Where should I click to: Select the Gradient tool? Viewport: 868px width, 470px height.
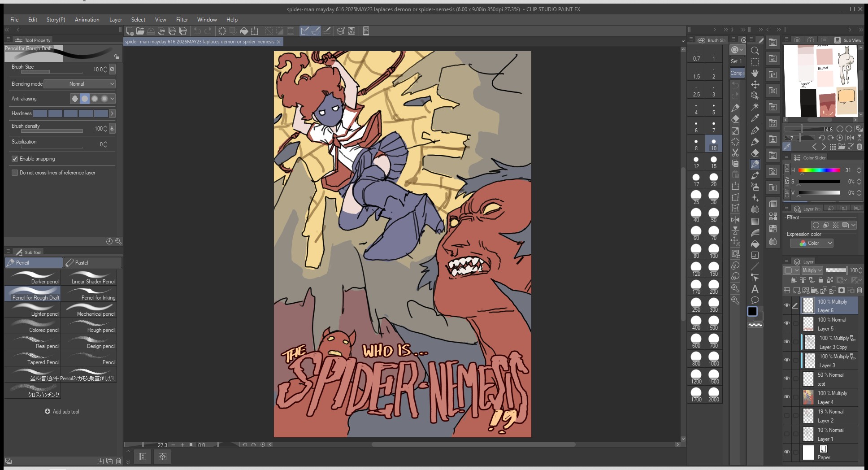[755, 221]
